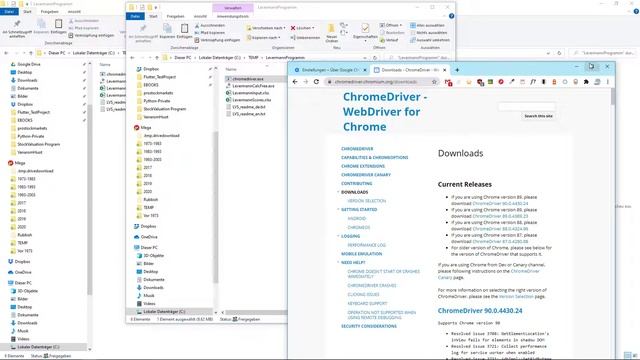The height and width of the screenshot is (360, 640).
Task: Bookmark page with star icon in address bar
Action: tap(434, 82)
